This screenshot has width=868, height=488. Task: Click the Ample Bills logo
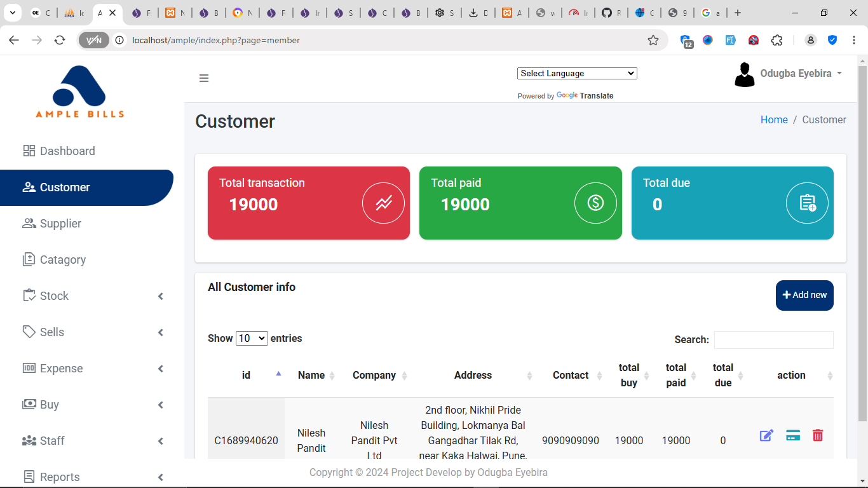[80, 92]
